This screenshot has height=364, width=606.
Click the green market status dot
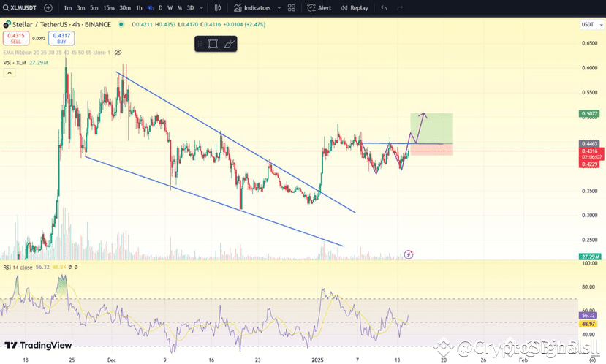point(121,24)
